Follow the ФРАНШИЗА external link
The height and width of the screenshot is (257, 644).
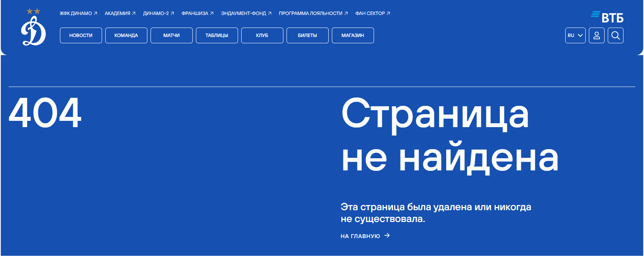click(197, 13)
